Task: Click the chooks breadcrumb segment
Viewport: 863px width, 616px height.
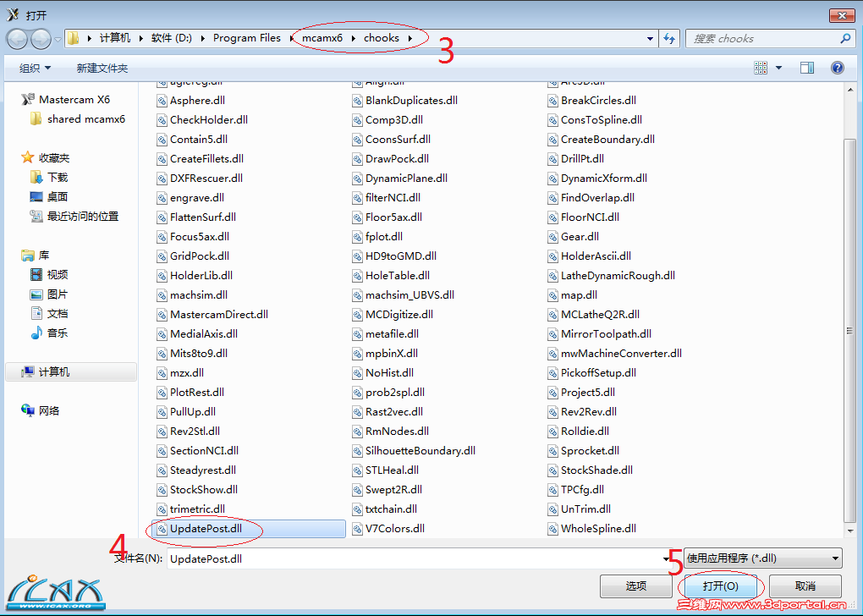Action: 382,38
